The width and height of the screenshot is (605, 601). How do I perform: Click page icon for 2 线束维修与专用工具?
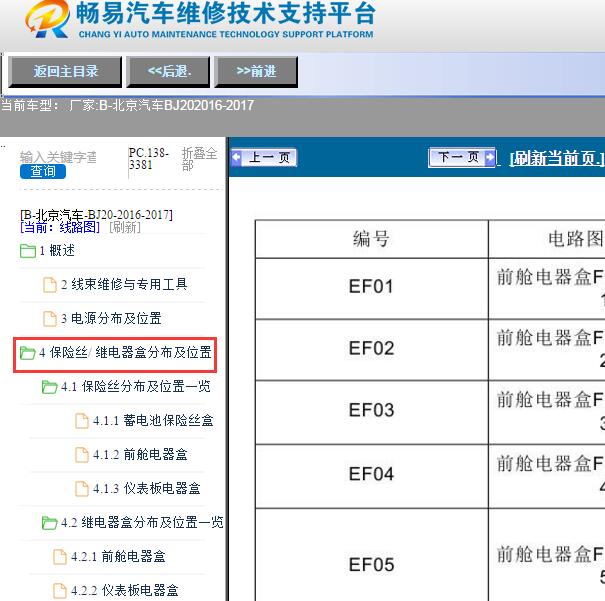coord(50,285)
